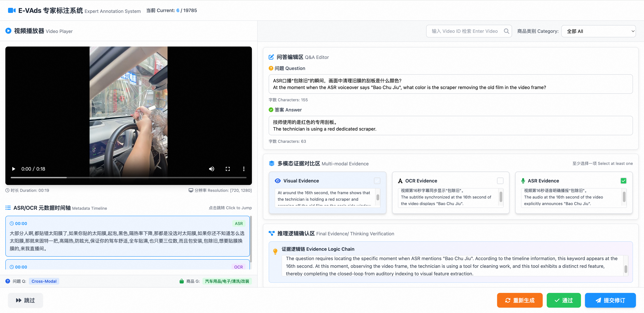Click the video progress bar
Viewport: 644px width, 313px height.
pyautogui.click(x=128, y=177)
